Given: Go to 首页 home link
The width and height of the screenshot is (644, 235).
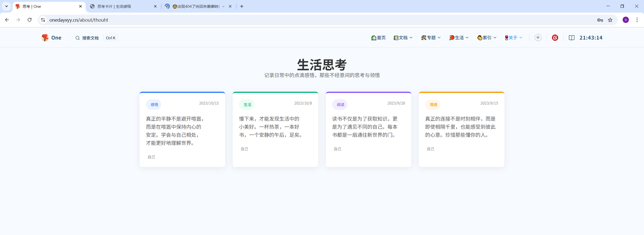Looking at the screenshot, I should [x=378, y=38].
